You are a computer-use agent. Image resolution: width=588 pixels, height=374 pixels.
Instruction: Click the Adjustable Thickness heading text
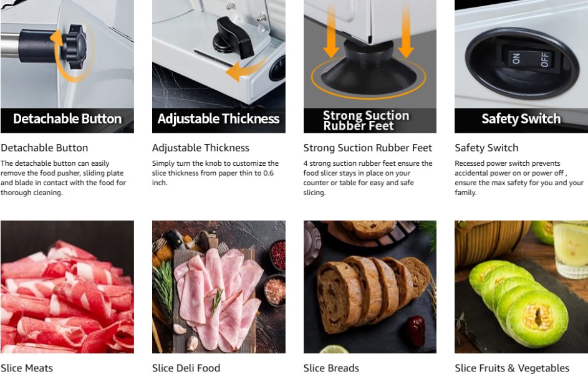(x=201, y=148)
